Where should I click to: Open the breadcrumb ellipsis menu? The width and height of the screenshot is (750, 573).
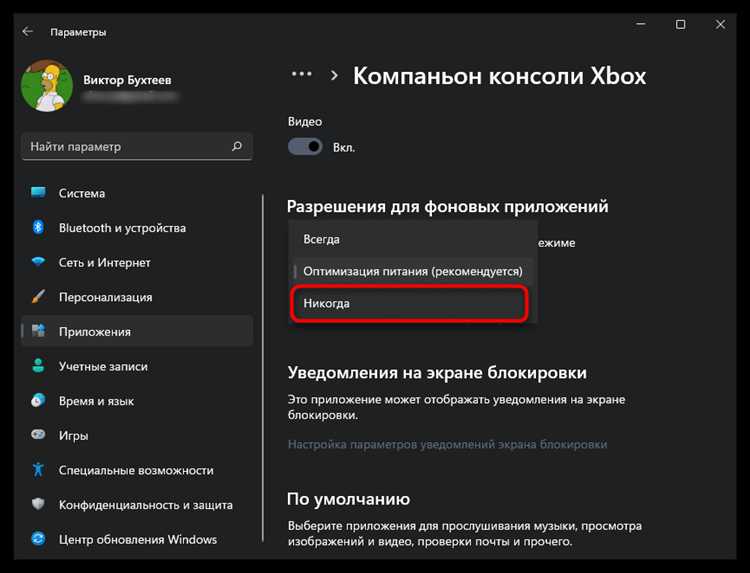pos(301,75)
